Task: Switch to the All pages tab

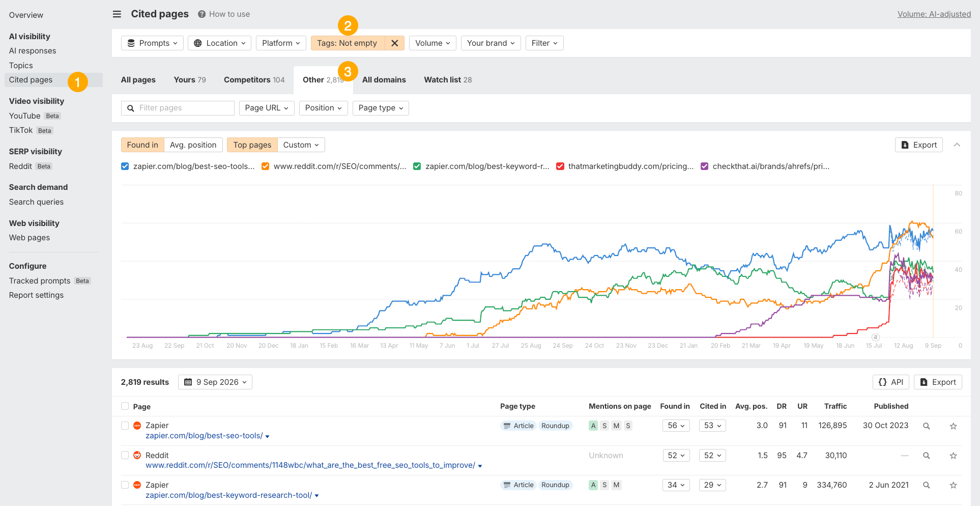Action: pyautogui.click(x=138, y=80)
